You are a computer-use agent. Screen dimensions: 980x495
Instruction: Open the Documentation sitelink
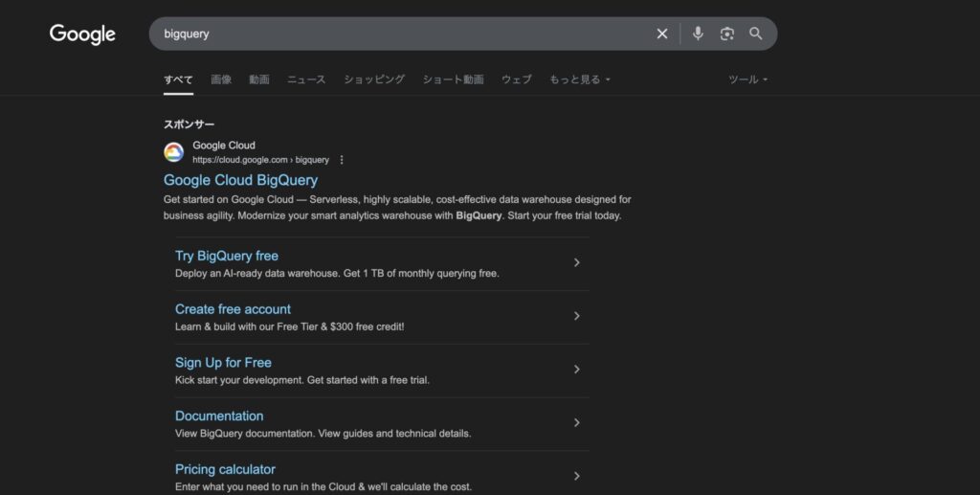219,416
